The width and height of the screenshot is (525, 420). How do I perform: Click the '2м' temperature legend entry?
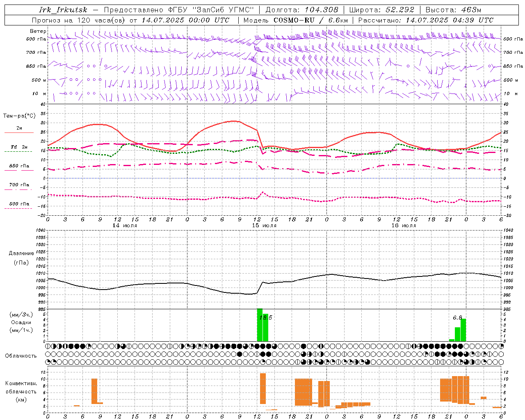tap(19, 128)
